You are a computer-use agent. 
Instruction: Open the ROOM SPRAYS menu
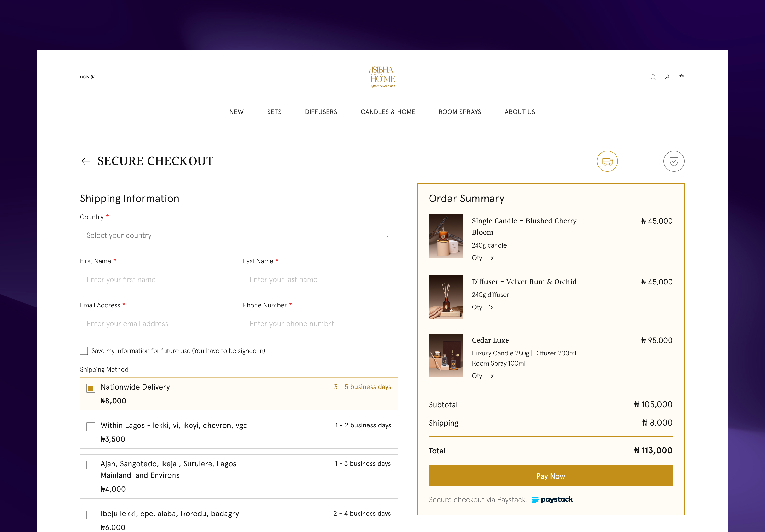460,112
